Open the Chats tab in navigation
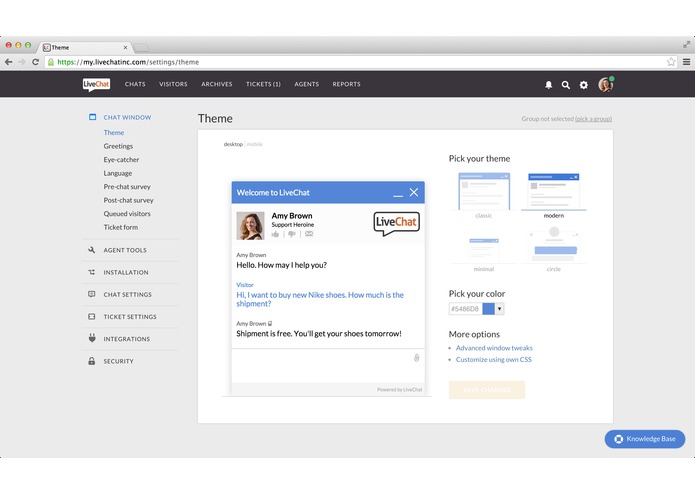The width and height of the screenshot is (695, 494). [x=135, y=84]
